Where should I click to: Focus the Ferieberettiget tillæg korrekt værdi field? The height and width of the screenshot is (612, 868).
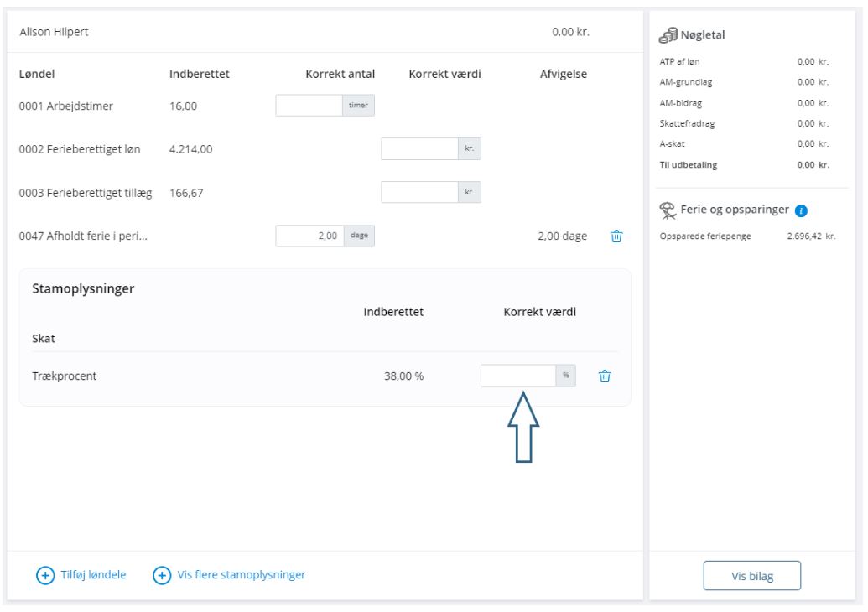[419, 192]
